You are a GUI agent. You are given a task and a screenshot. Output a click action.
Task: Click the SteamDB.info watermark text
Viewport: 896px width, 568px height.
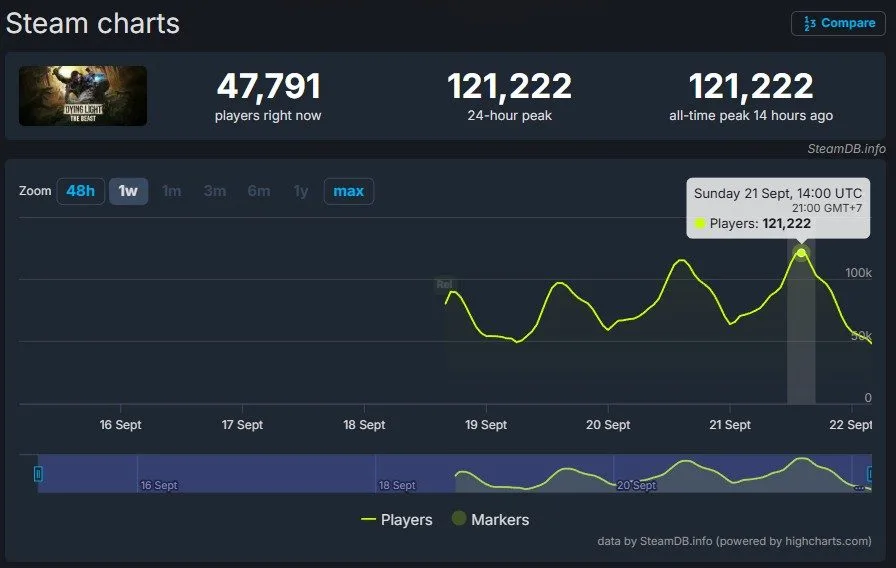click(846, 148)
